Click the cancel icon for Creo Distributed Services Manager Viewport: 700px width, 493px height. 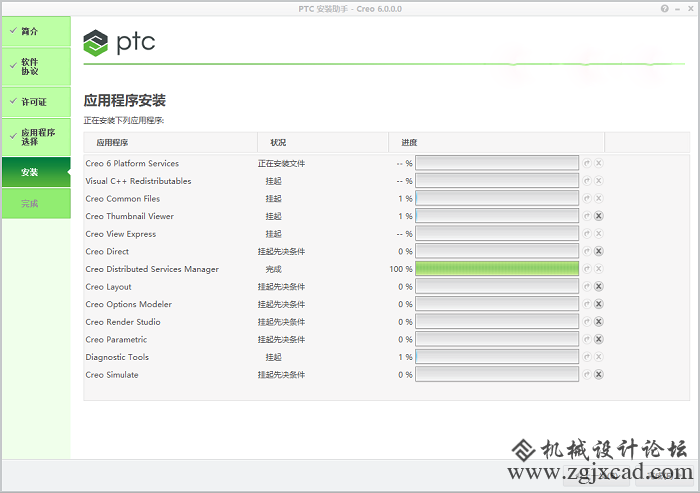599,269
